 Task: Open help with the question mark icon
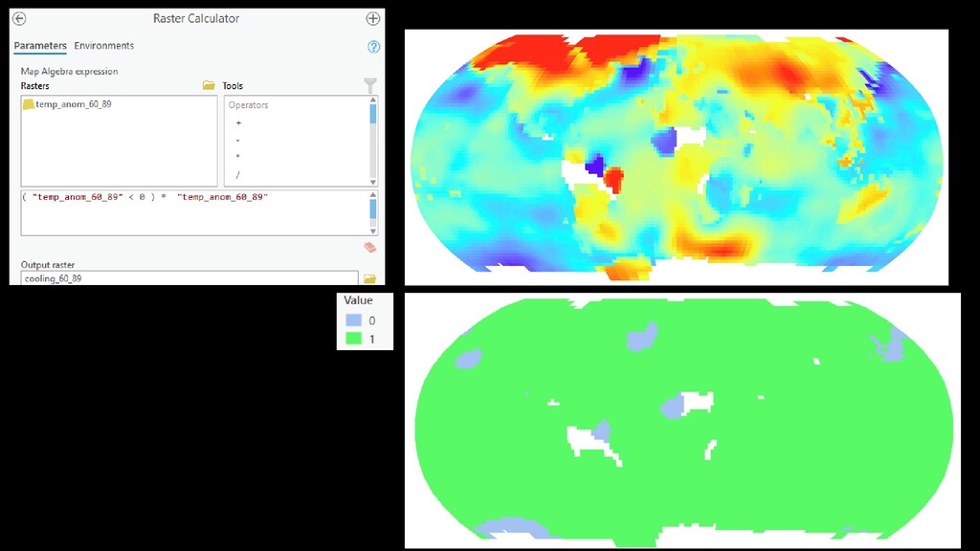[x=374, y=47]
